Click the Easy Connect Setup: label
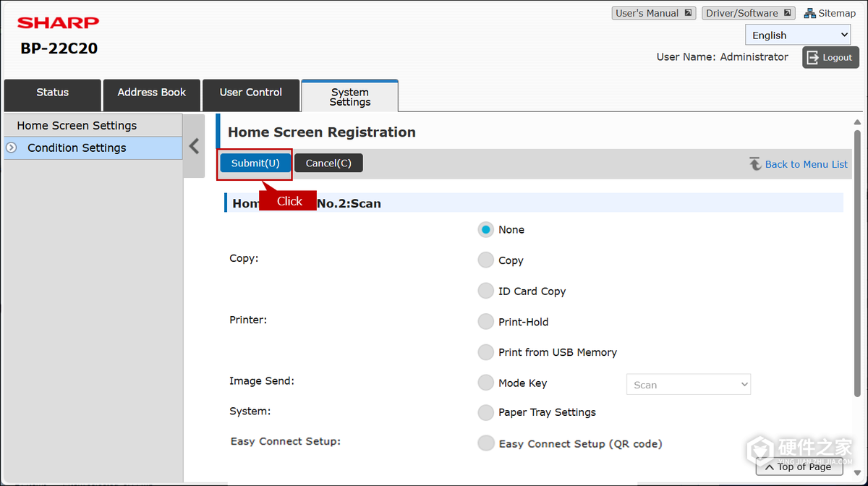The image size is (868, 486). [x=285, y=441]
